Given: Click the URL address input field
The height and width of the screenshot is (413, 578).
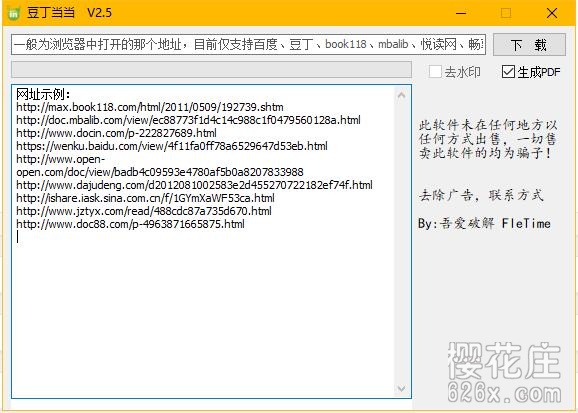Looking at the screenshot, I should [x=248, y=45].
